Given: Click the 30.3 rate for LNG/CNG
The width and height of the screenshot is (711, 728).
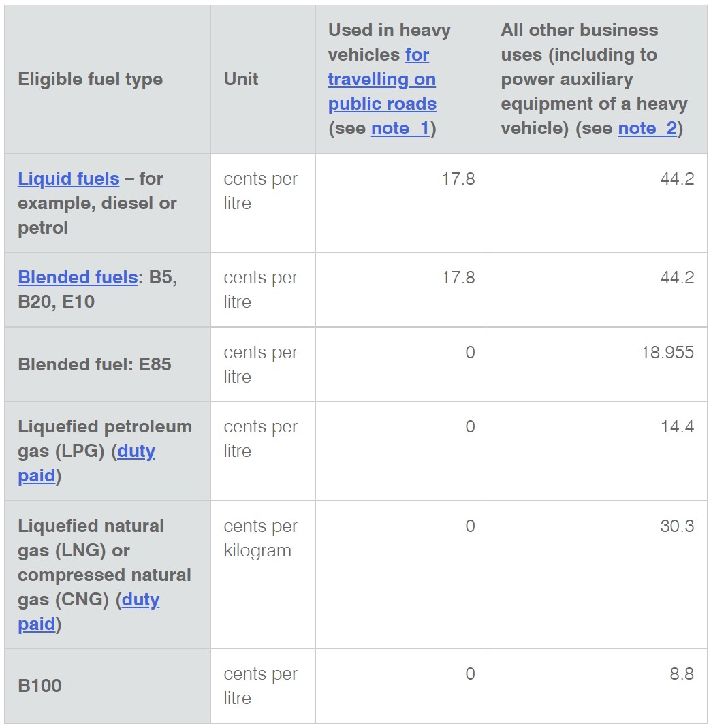Looking at the screenshot, I should [677, 526].
